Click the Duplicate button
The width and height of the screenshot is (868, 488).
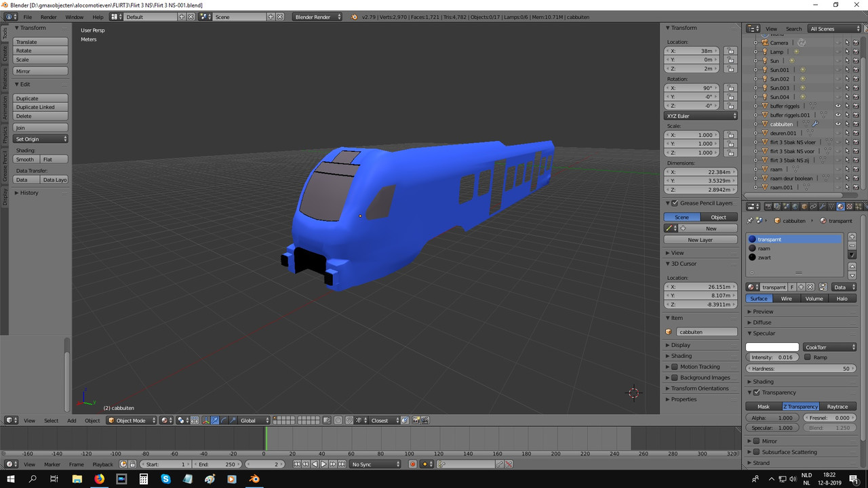point(41,98)
